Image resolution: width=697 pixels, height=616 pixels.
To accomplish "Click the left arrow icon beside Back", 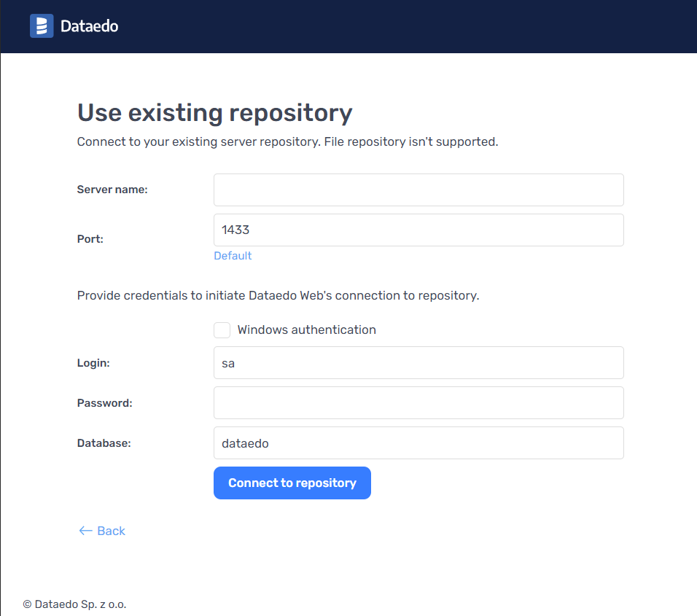I will [85, 531].
